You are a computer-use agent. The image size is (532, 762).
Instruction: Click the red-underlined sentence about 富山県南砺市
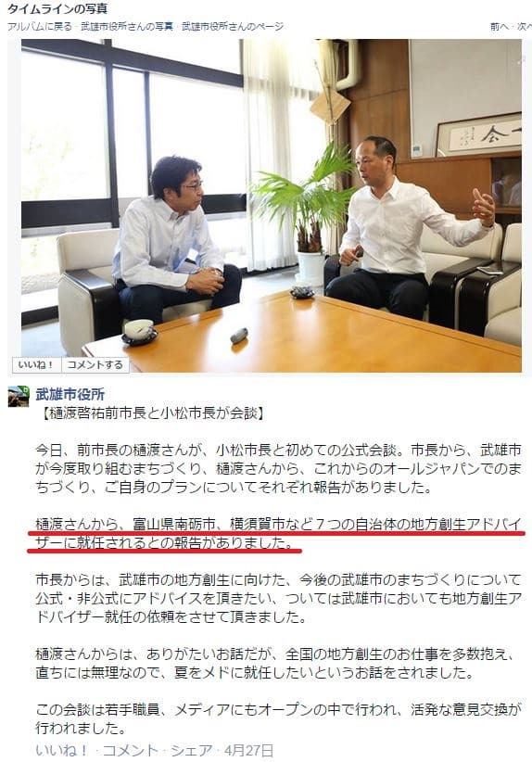coord(278,534)
